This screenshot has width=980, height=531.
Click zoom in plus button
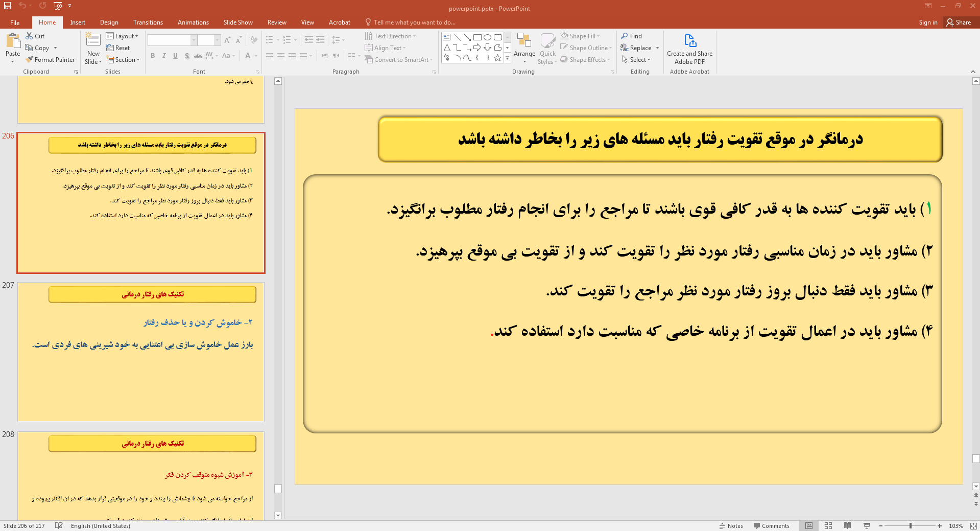[x=940, y=525]
